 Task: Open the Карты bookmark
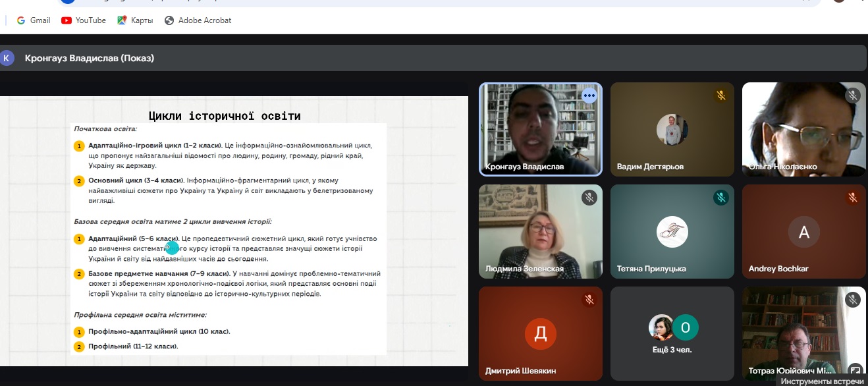[135, 20]
